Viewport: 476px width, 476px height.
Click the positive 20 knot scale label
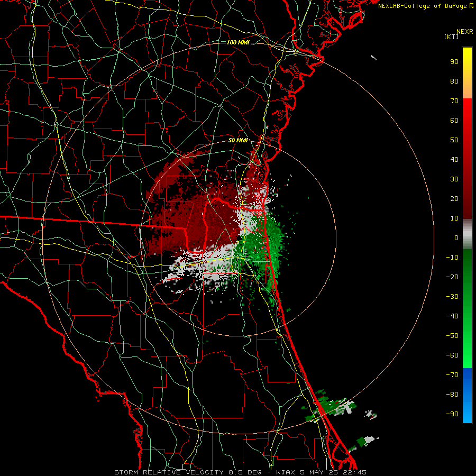click(x=454, y=198)
